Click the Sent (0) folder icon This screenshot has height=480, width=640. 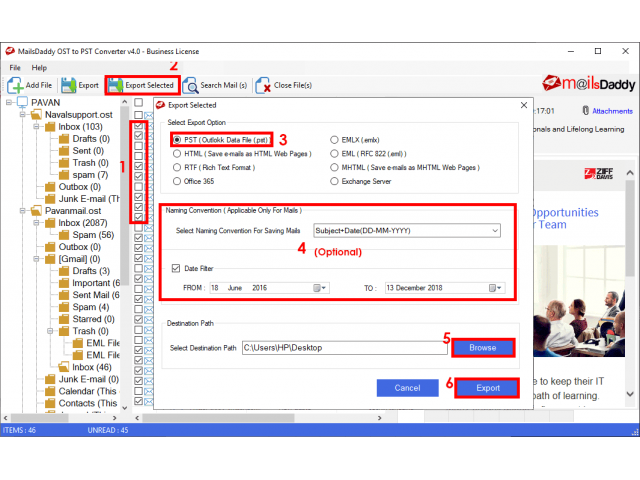coord(64,151)
